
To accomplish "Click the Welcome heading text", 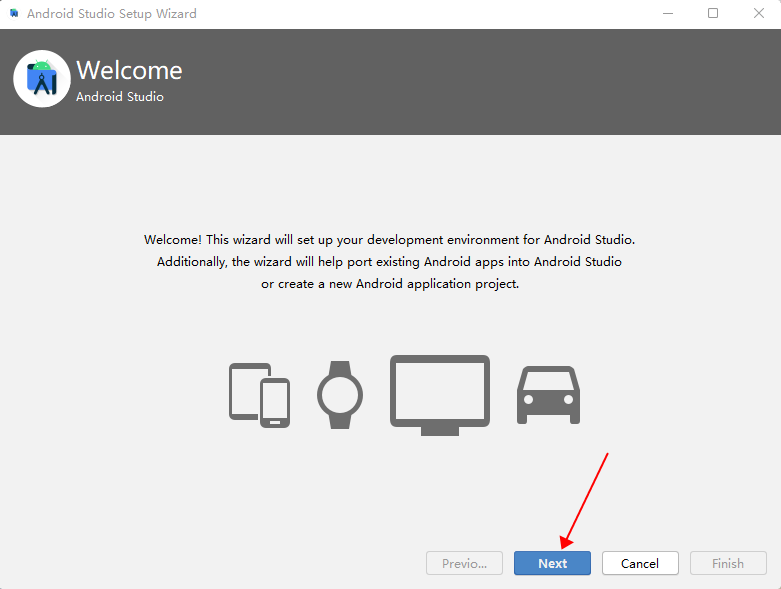I will coord(130,70).
